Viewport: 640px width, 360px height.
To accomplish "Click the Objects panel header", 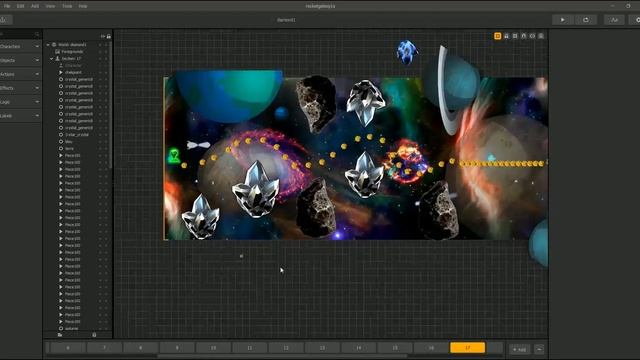I will point(20,60).
